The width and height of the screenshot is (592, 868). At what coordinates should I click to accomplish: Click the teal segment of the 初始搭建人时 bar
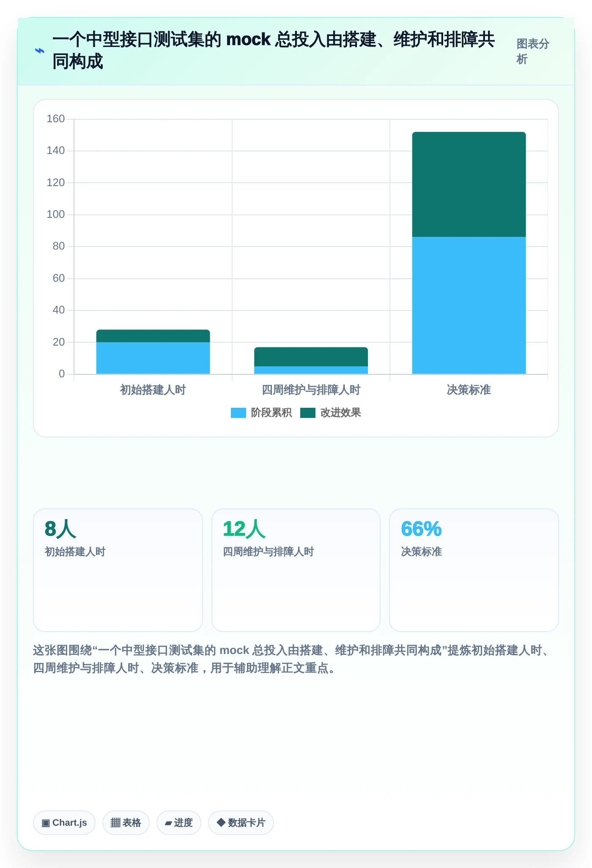pyautogui.click(x=153, y=336)
